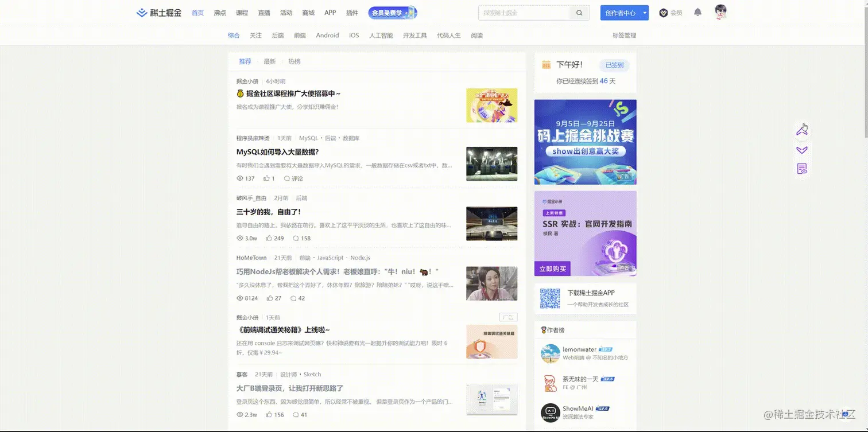Switch feed sorting to 热榜
The height and width of the screenshot is (432, 868).
[294, 61]
